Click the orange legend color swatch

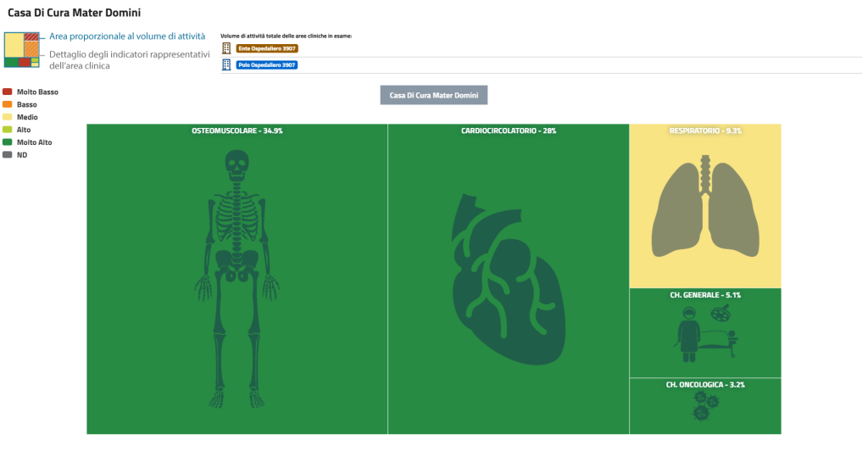click(8, 104)
